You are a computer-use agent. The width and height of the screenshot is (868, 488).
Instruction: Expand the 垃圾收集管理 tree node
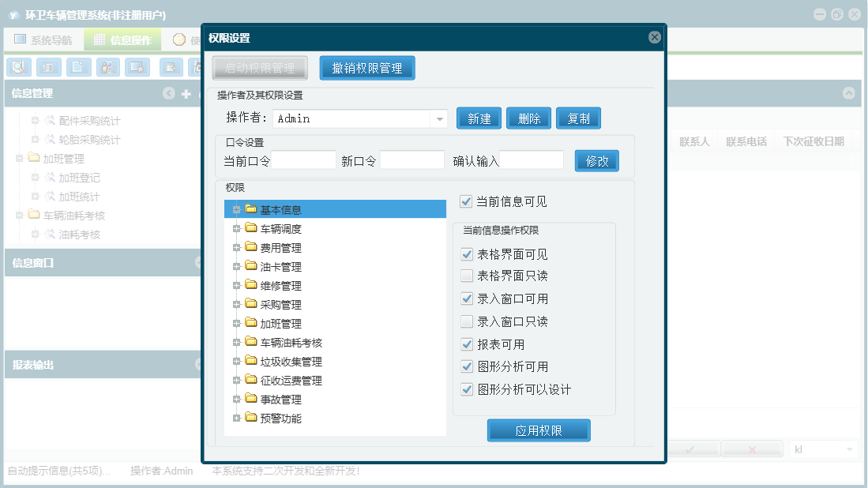click(x=236, y=362)
